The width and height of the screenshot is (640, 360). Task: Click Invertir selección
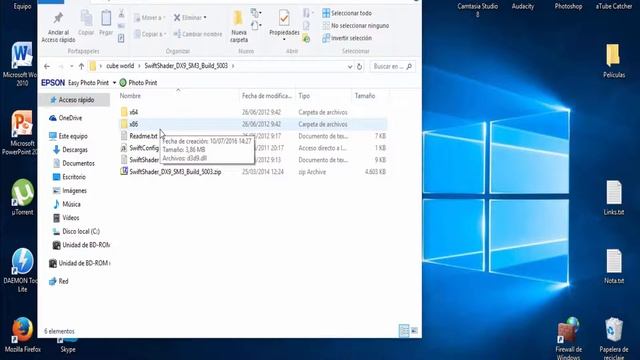click(x=347, y=38)
